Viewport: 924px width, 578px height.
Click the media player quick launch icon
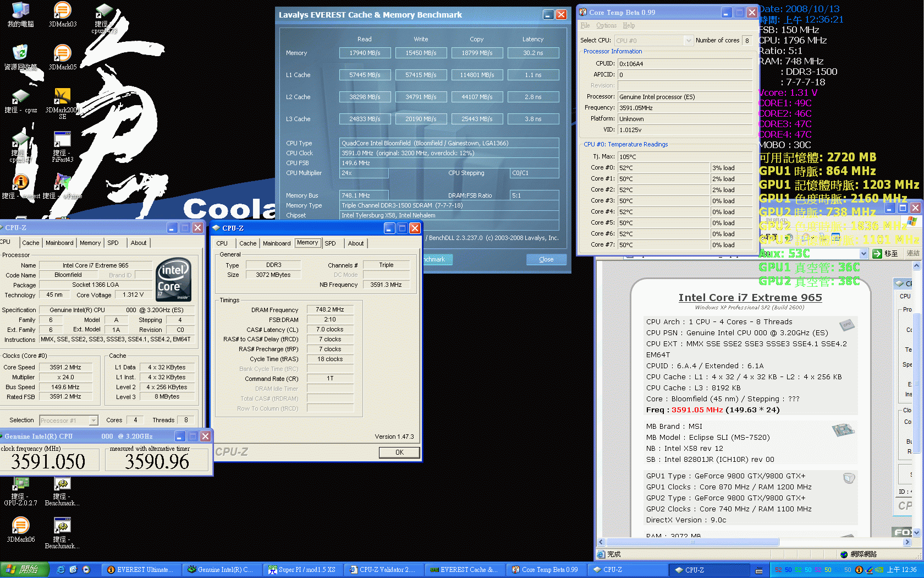tap(86, 570)
